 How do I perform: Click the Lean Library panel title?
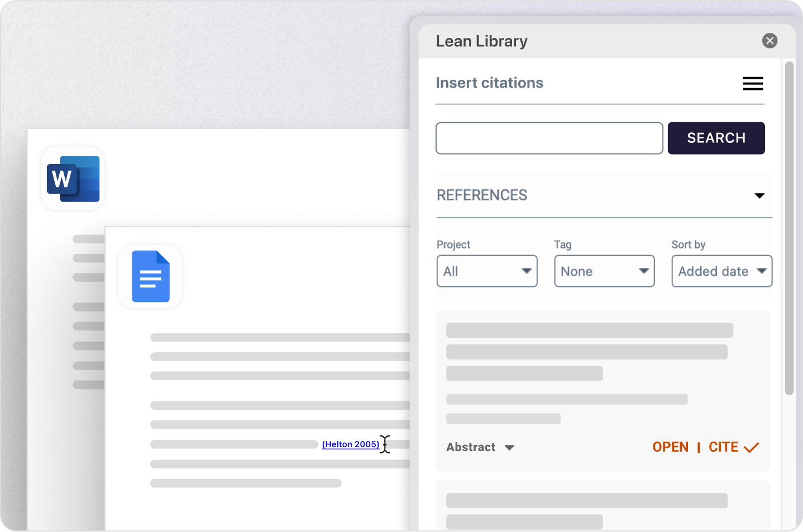(x=481, y=41)
